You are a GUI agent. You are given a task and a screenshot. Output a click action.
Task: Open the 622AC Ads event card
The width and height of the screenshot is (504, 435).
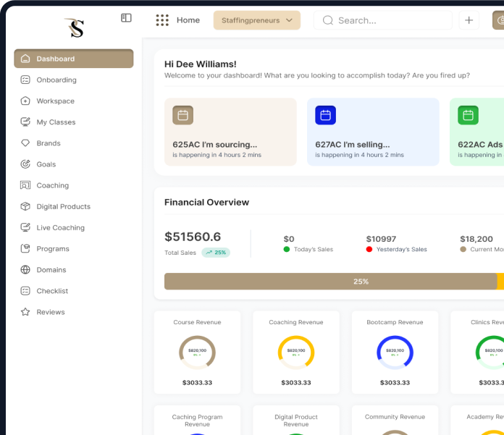tap(477, 132)
